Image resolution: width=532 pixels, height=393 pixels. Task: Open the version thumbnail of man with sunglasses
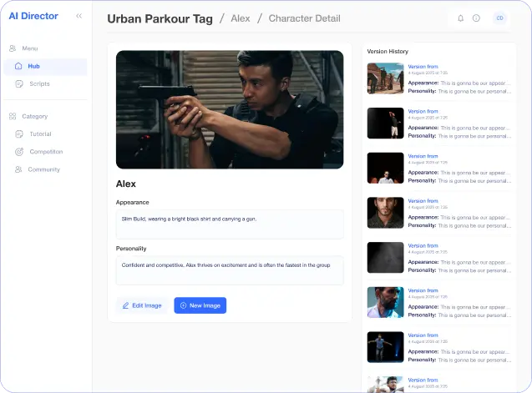386,168
